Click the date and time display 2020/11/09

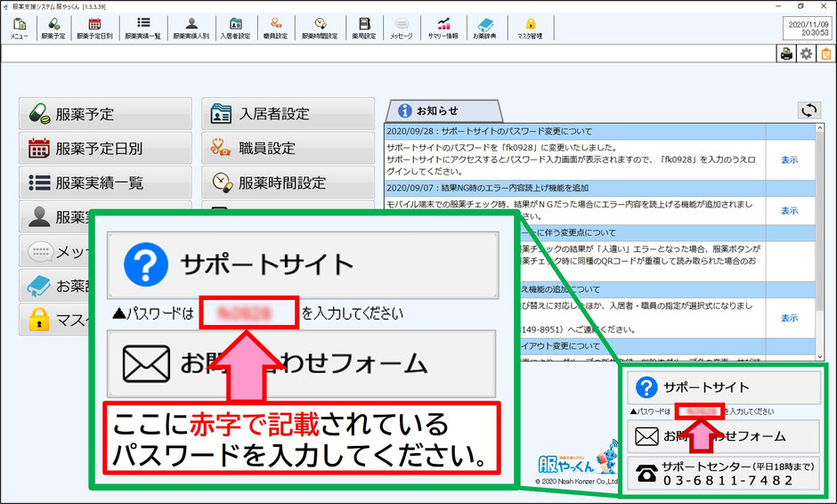809,28
